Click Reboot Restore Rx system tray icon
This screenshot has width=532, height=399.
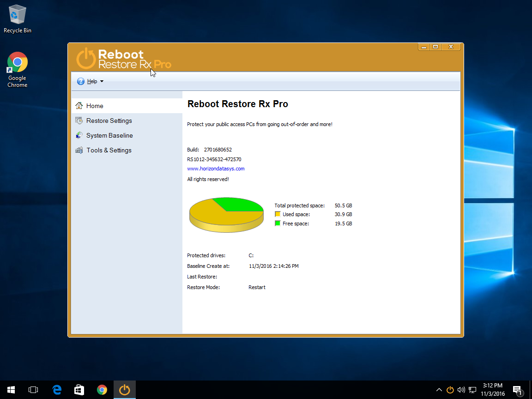(x=450, y=390)
